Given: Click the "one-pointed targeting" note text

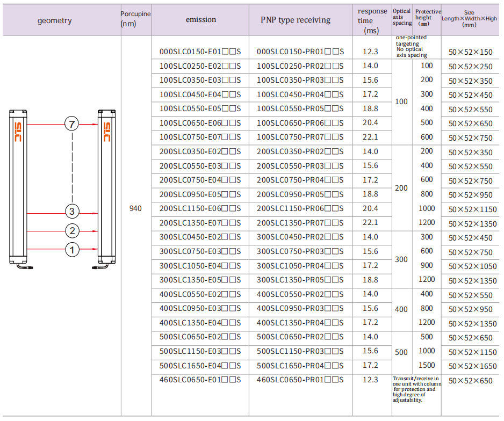Looking at the screenshot, I should [x=412, y=41].
